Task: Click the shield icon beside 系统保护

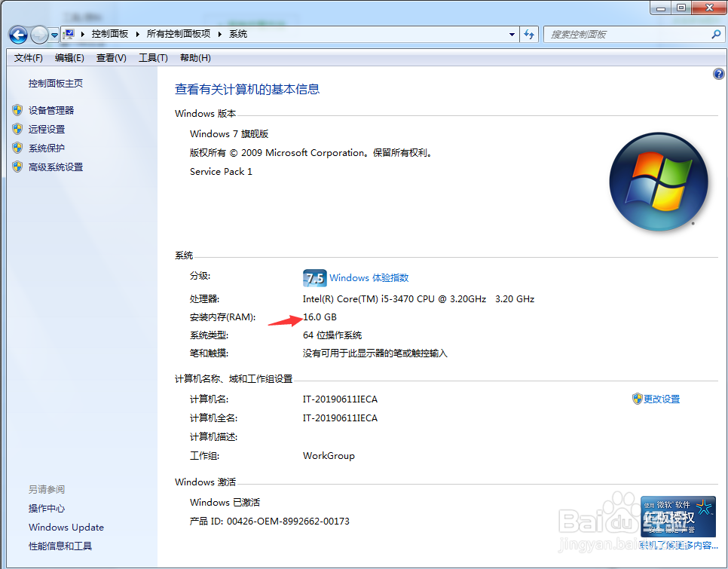Action: tap(17, 148)
